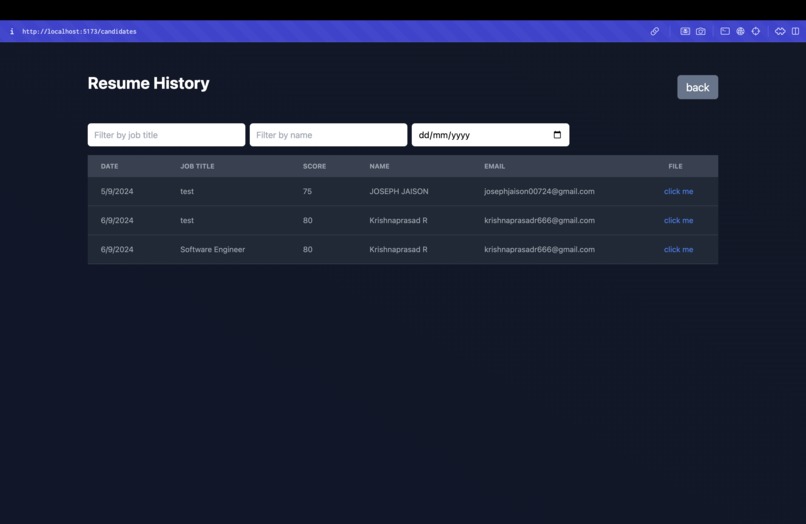Click the copy link icon in toolbar
Viewport: 806px width, 524px height.
pyautogui.click(x=654, y=31)
